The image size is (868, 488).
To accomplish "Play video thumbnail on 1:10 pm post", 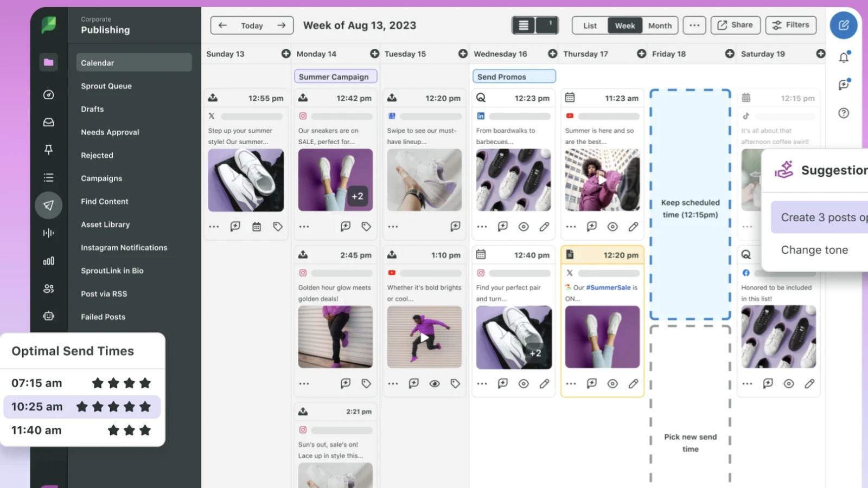I will pos(424,337).
